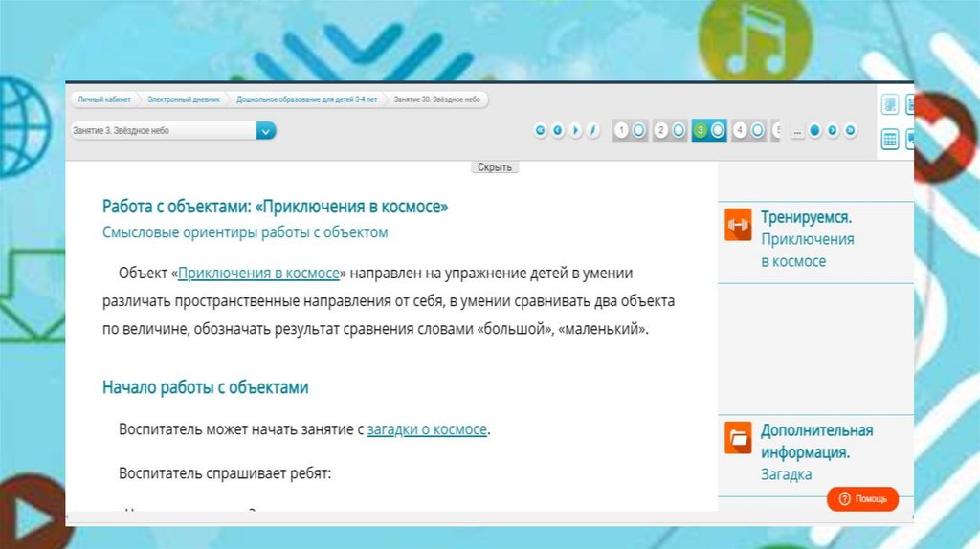Open the calendar grid icon
The height and width of the screenshot is (549, 980).
(890, 140)
